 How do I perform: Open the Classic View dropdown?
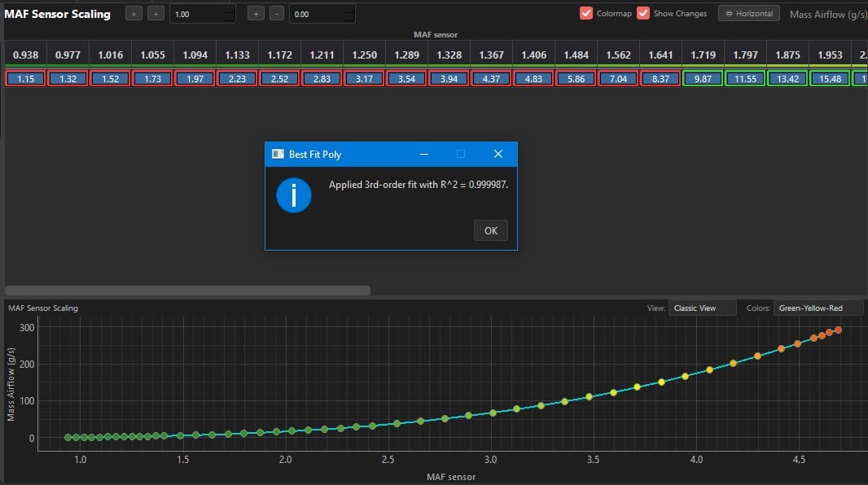(702, 308)
